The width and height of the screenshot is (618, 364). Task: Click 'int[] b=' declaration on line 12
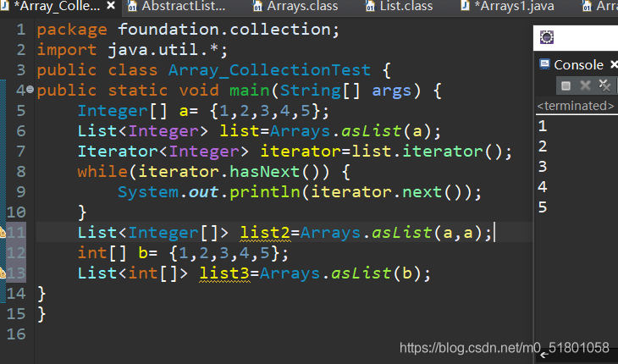[118, 253]
